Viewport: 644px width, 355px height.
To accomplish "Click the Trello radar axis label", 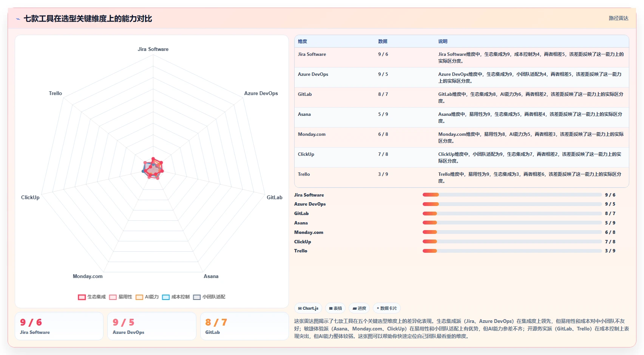I will (55, 93).
